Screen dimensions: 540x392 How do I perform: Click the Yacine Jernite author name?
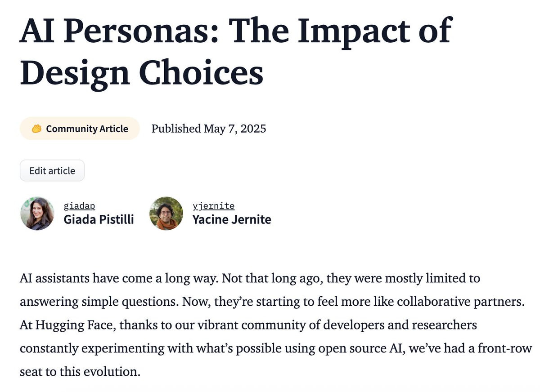pyautogui.click(x=231, y=219)
